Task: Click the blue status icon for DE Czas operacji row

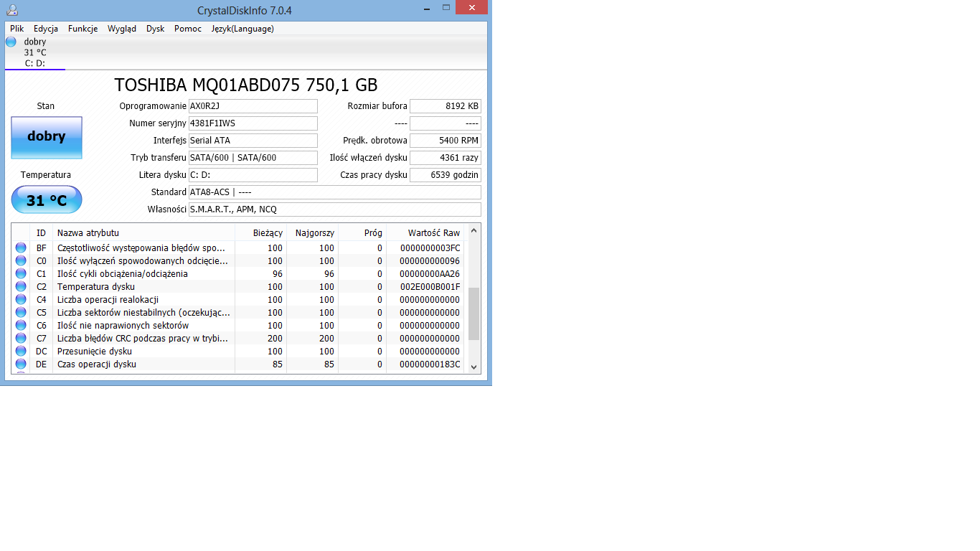Action: coord(21,364)
